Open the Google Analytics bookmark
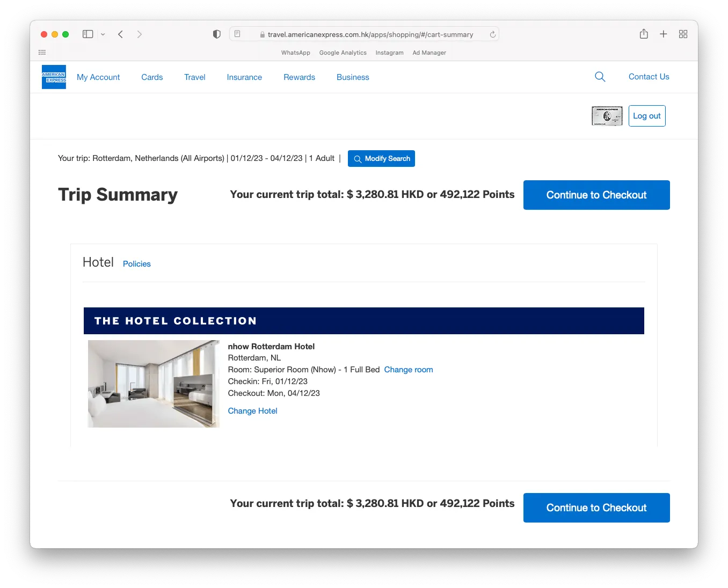The image size is (728, 588). tap(343, 53)
